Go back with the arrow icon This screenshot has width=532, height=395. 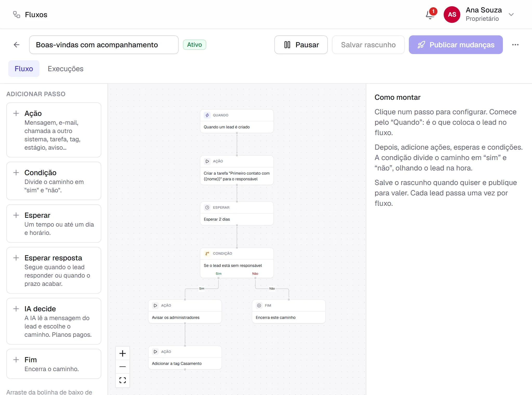[17, 45]
